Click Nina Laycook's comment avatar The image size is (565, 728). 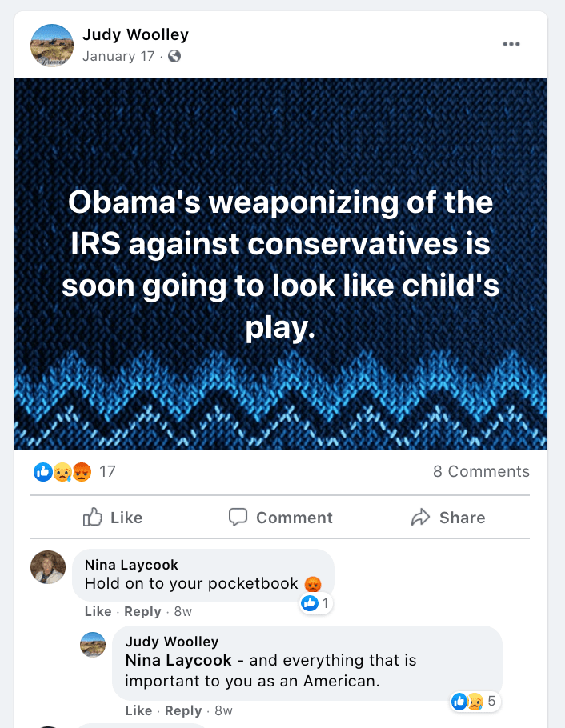pyautogui.click(x=48, y=567)
